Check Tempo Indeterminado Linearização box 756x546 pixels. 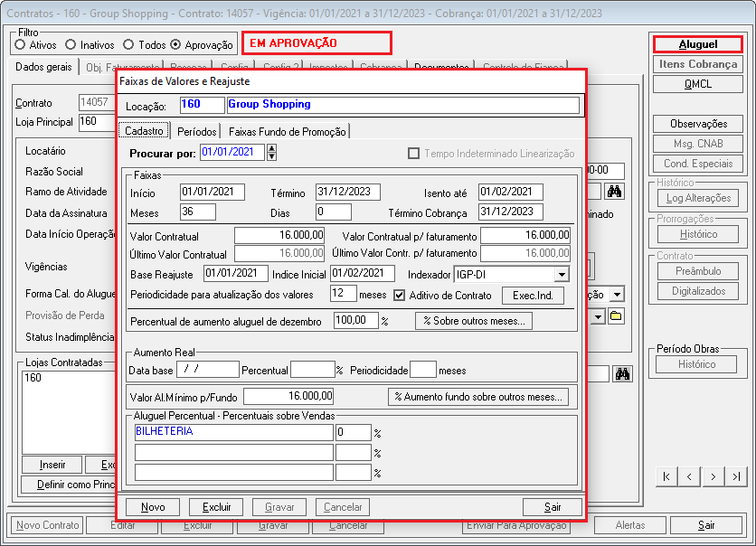click(413, 154)
